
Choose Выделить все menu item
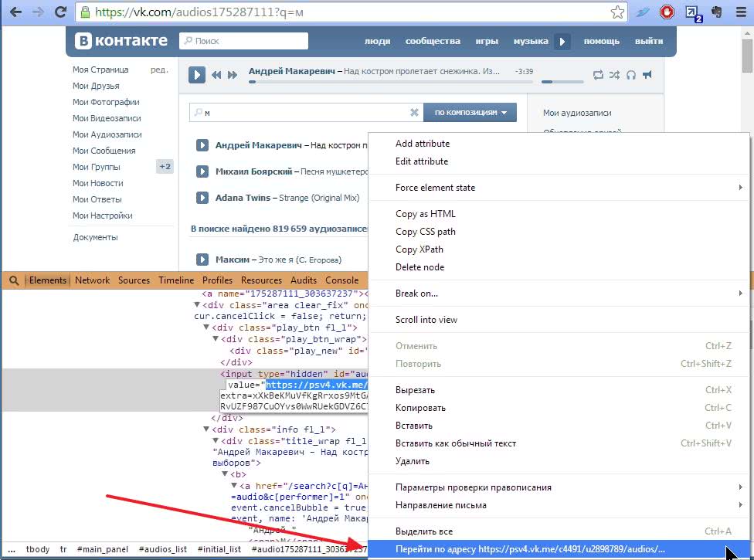click(x=559, y=531)
